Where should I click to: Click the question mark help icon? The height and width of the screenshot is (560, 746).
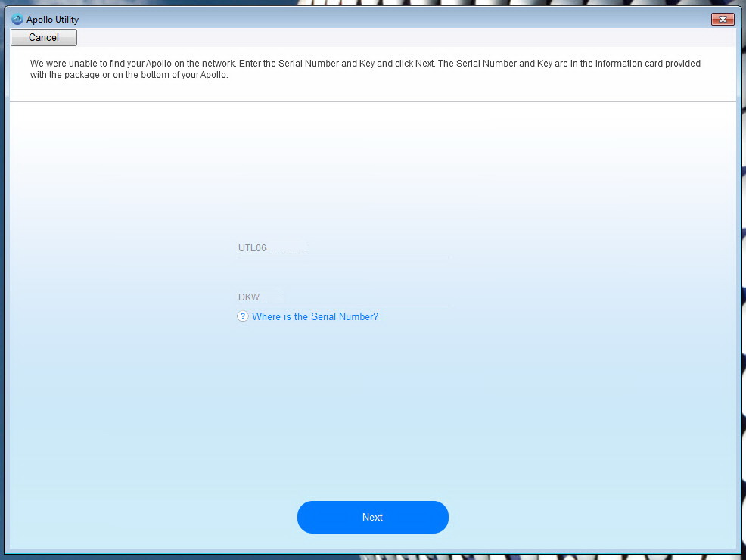243,316
